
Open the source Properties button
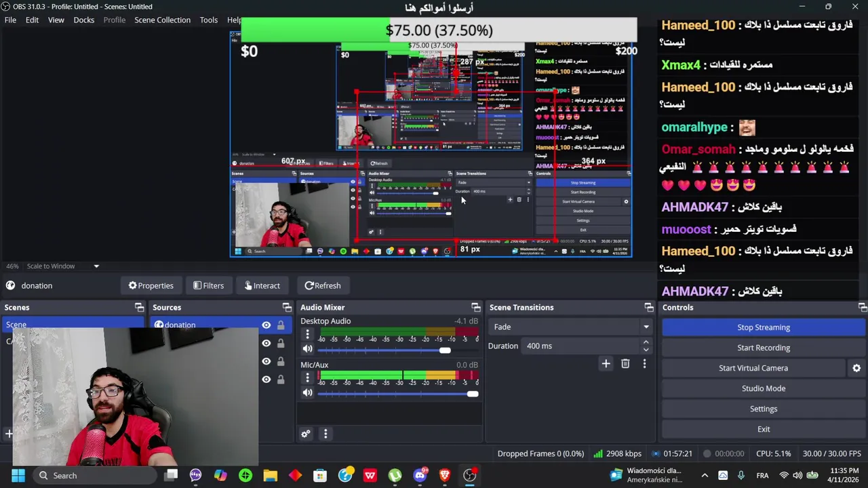tap(151, 285)
